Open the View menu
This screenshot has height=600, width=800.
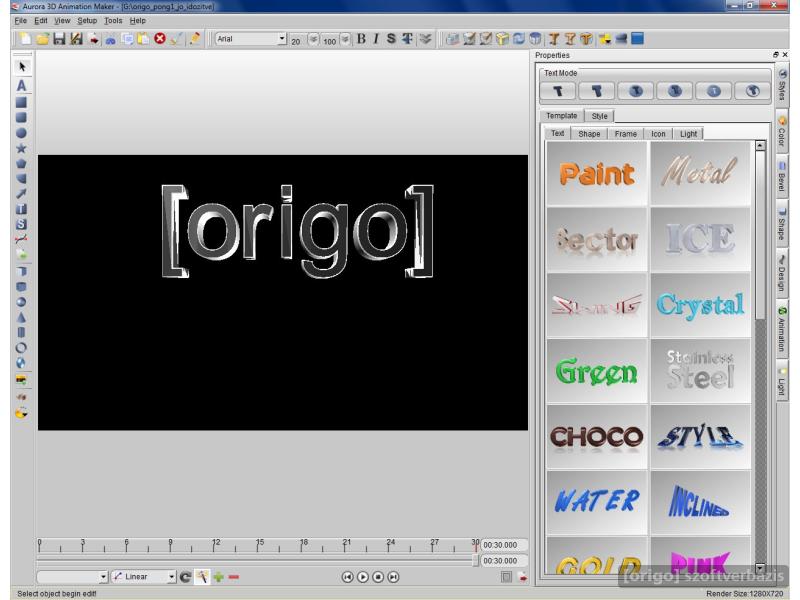point(62,21)
